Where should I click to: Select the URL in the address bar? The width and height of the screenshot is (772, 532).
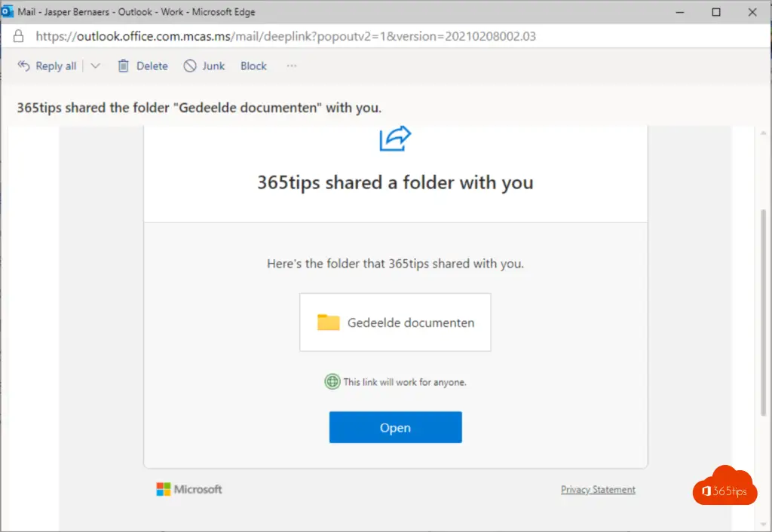[x=285, y=36]
